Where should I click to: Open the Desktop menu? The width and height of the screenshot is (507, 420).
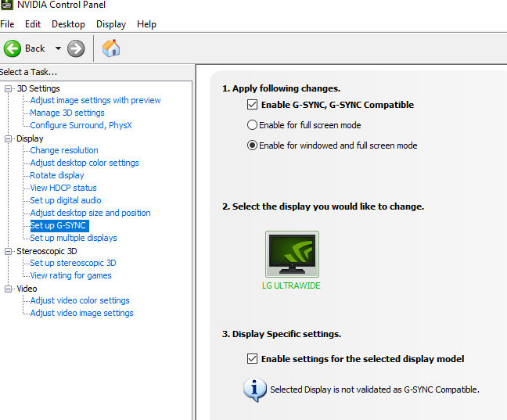tap(68, 24)
